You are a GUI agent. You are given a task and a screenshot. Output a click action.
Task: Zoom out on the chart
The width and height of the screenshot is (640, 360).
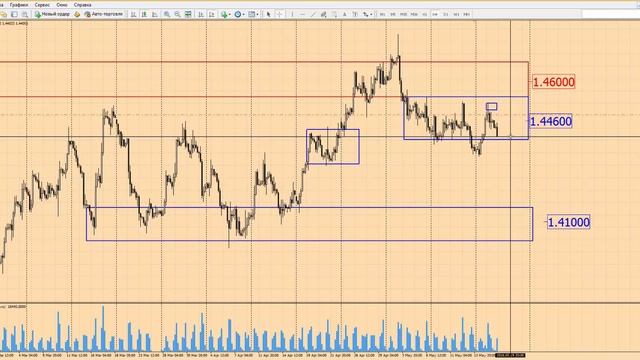178,14
